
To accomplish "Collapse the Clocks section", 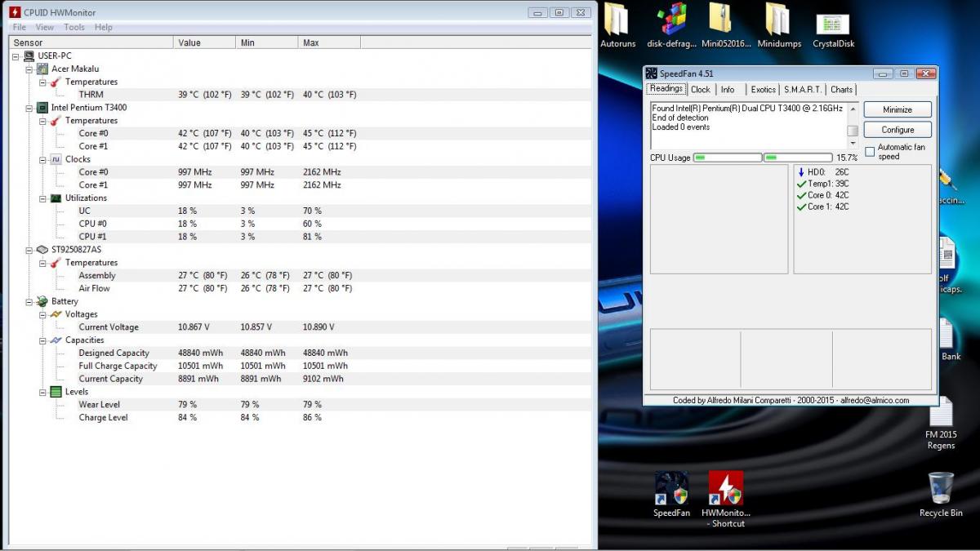I will click(44, 159).
